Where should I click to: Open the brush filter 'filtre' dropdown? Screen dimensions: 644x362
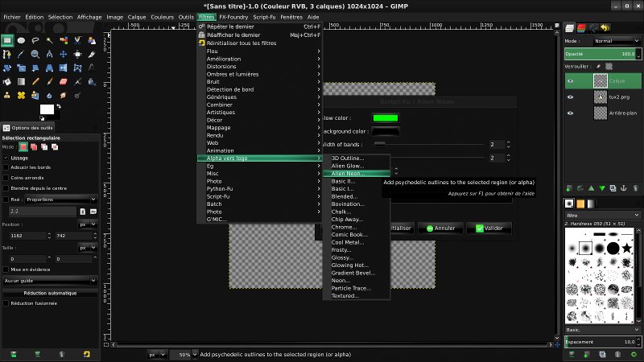pyautogui.click(x=602, y=215)
